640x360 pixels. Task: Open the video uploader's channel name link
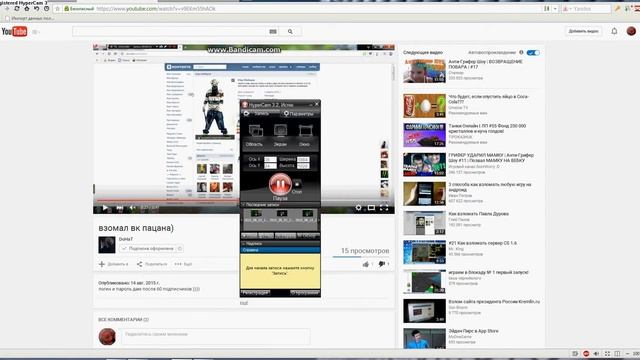click(x=126, y=239)
